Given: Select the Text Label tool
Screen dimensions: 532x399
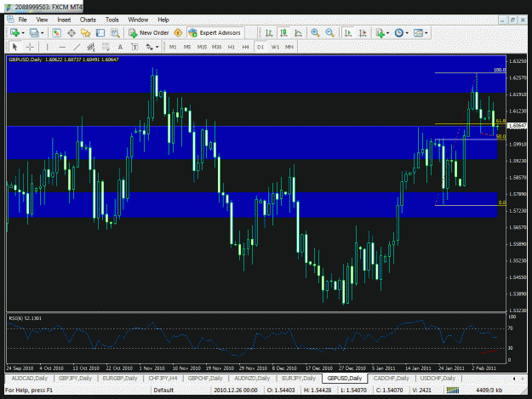Looking at the screenshot, I should tap(134, 47).
